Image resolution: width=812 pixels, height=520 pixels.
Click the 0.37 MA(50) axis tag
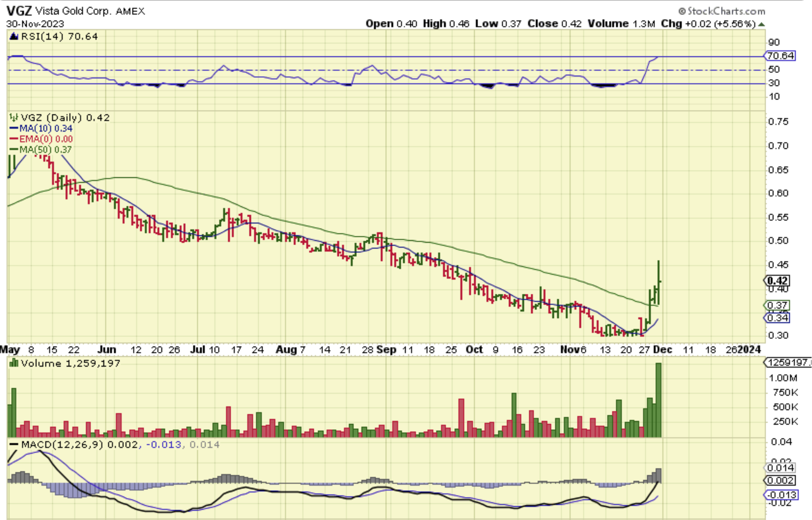[777, 306]
